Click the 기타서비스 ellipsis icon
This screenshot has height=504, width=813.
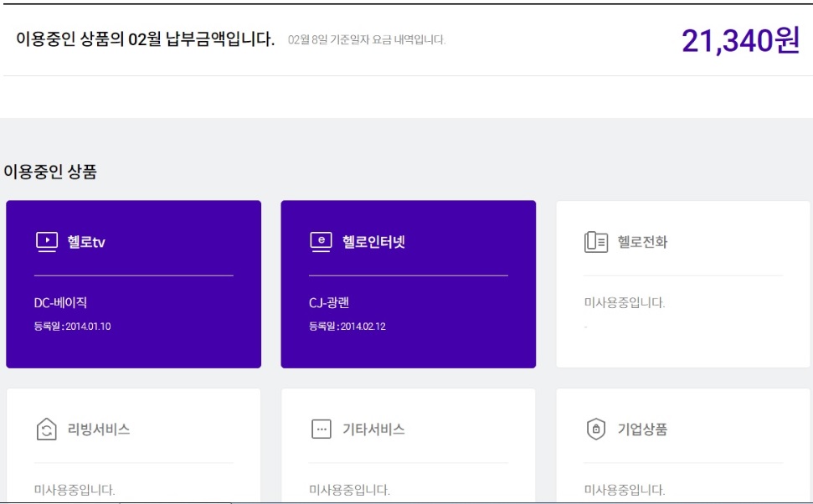[x=321, y=429]
